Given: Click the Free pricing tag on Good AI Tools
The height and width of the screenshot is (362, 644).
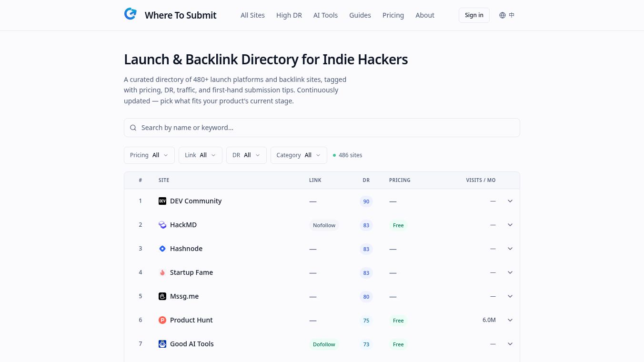Looking at the screenshot, I should pyautogui.click(x=398, y=344).
